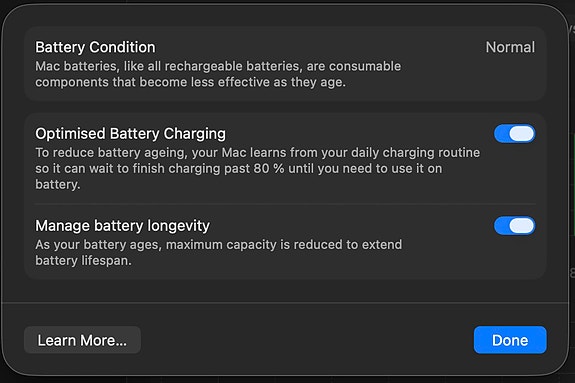Turn off Manage battery longevity toggle

pos(514,226)
